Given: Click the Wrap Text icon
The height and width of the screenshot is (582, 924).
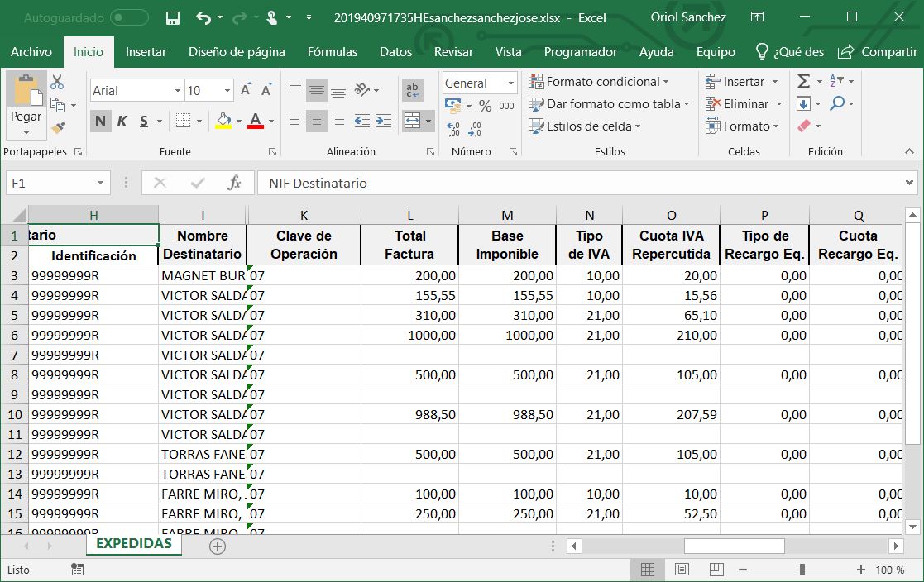Looking at the screenshot, I should 412,90.
